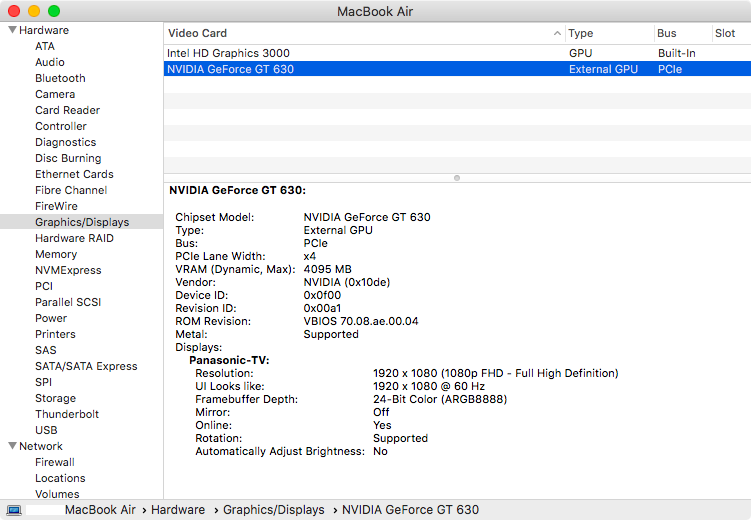Go to Hardware in the path bar
This screenshot has height=520, width=751.
click(178, 510)
